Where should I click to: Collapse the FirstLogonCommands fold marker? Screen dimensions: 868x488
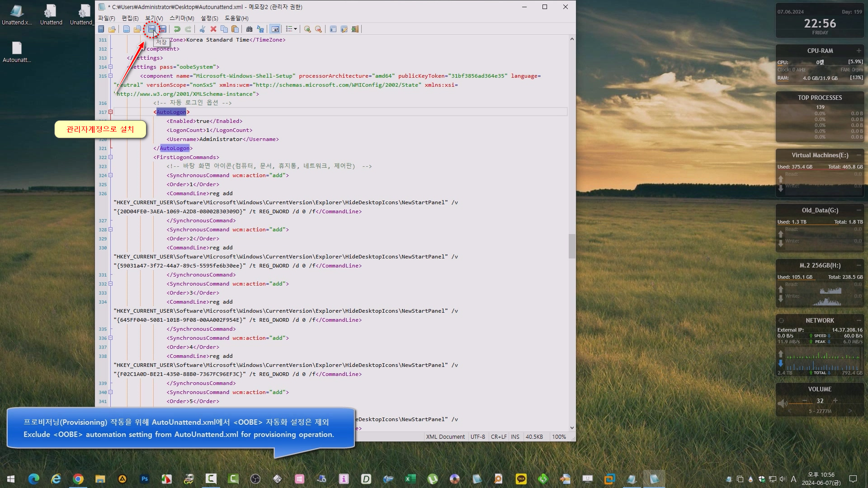[110, 157]
